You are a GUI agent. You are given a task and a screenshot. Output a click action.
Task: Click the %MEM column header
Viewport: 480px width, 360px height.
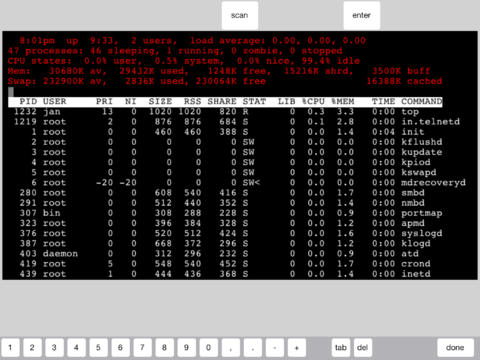pyautogui.click(x=343, y=101)
